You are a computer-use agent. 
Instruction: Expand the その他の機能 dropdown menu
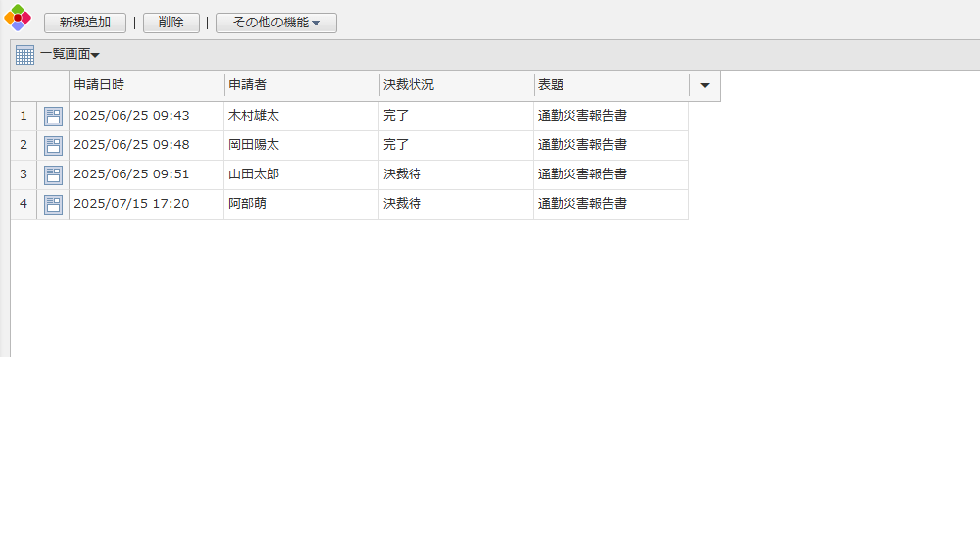coord(276,23)
